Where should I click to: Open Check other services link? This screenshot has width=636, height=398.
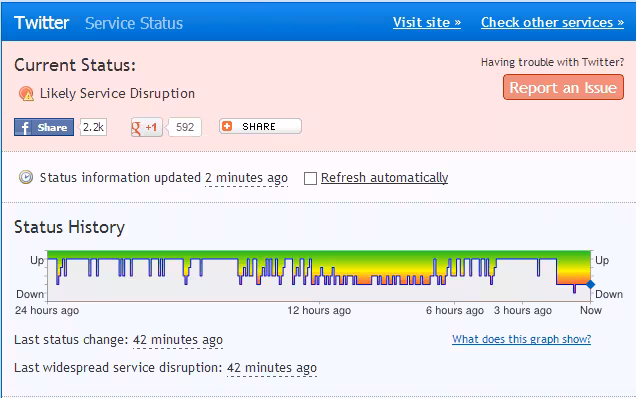point(552,22)
